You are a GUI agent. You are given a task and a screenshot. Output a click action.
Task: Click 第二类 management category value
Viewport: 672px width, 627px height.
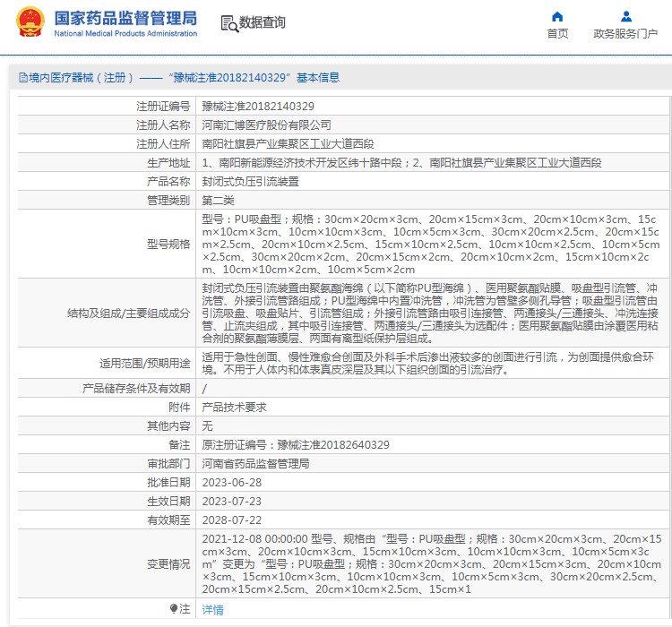click(x=218, y=201)
